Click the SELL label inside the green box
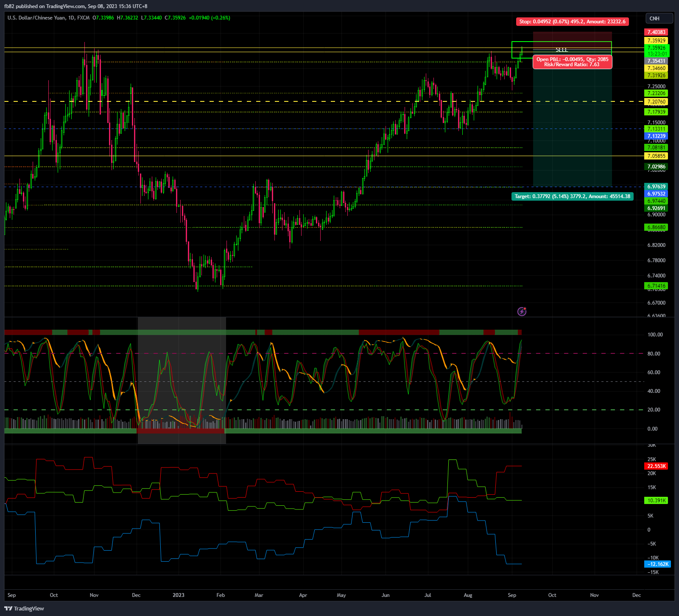 (562, 50)
